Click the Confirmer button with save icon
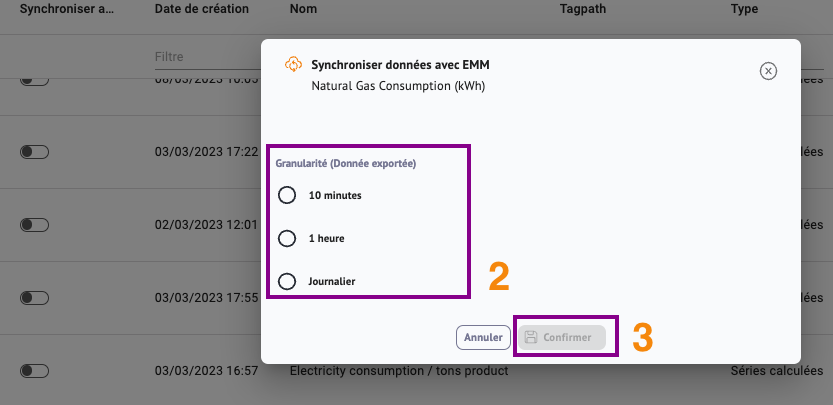Image resolution: width=833 pixels, height=405 pixels. pos(561,337)
